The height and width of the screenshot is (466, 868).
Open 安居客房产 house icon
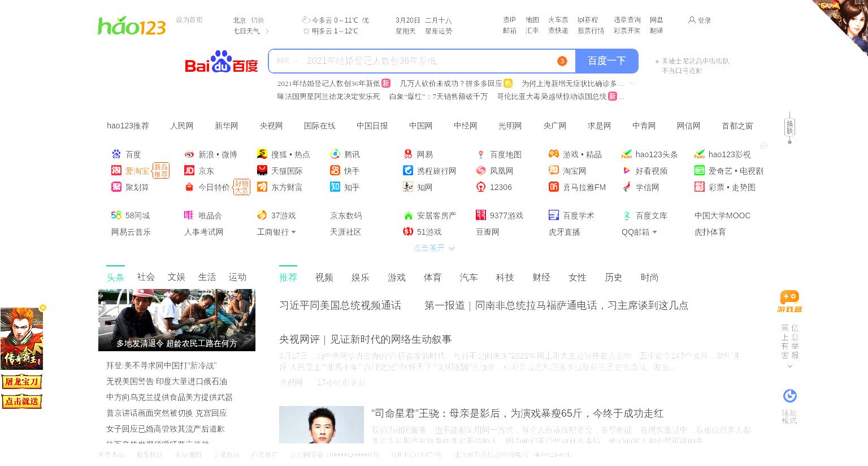408,215
